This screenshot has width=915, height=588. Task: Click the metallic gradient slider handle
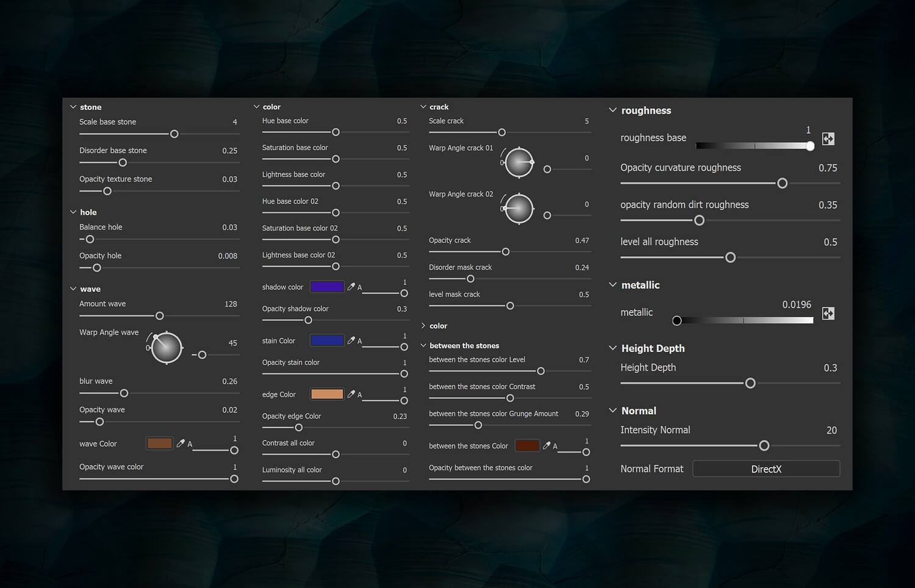tap(676, 321)
